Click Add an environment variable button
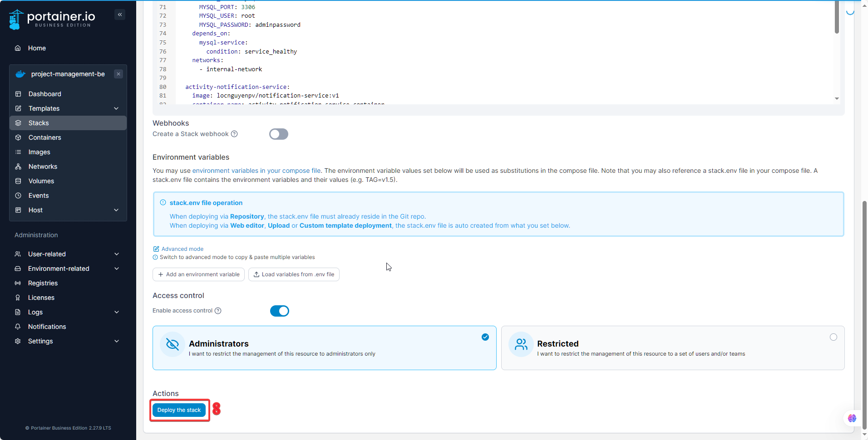The width and height of the screenshot is (868, 440). pyautogui.click(x=198, y=274)
